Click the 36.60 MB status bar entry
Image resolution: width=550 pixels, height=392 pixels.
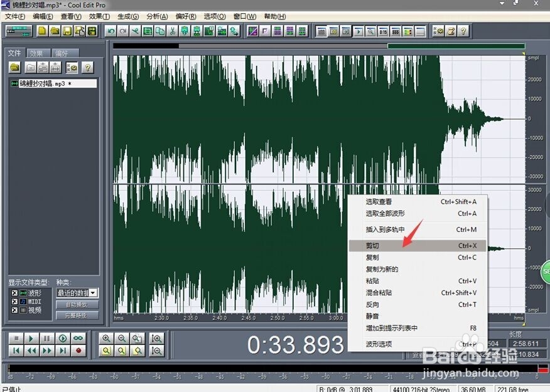473,389
